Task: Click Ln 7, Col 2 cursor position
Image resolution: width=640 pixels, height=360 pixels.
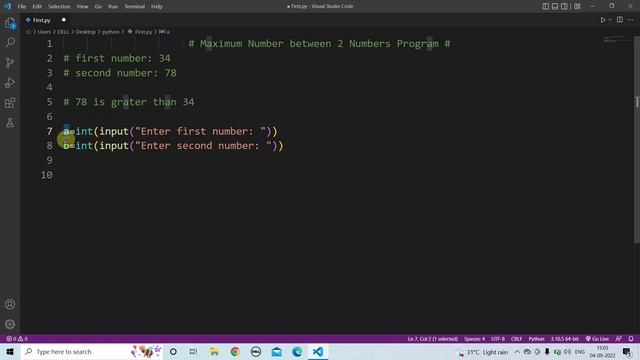Action: pyautogui.click(x=433, y=339)
